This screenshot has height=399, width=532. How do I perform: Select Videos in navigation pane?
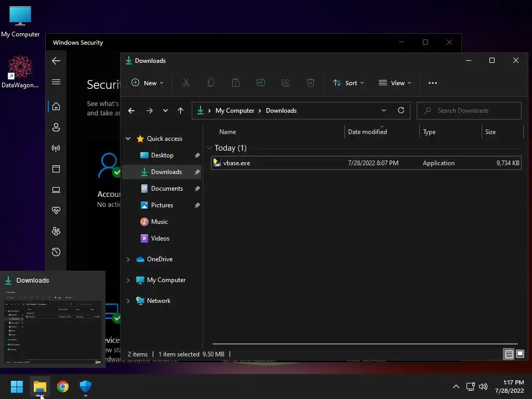coord(160,238)
